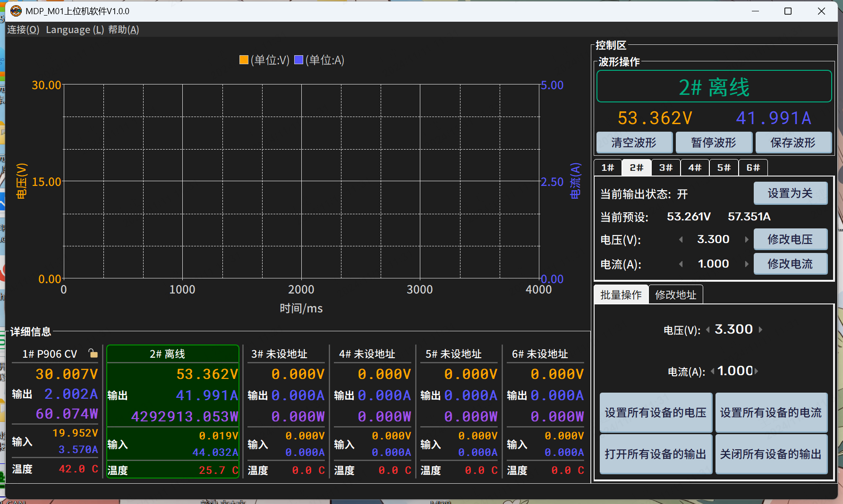Click the 53.362V waveform voltage readout
This screenshot has width=843, height=504.
pos(655,118)
